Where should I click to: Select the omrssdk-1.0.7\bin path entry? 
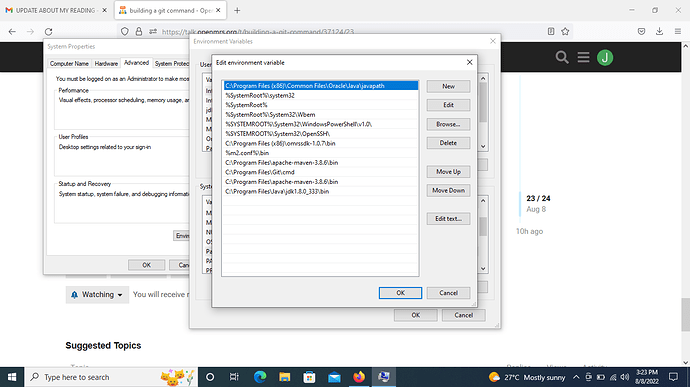(x=321, y=144)
